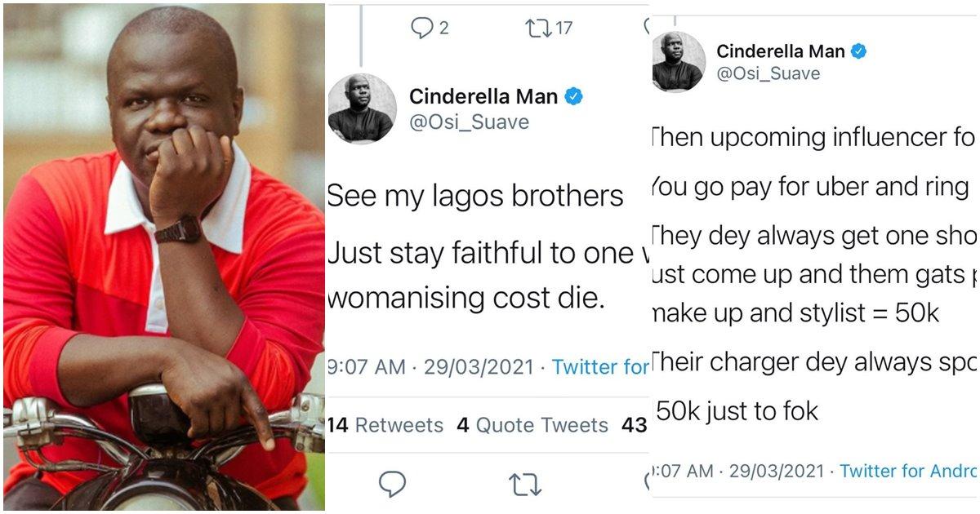Viewport: 980px width, 514px height.
Task: Click the retweet icon below Quote Tweets count
Action: click(x=524, y=484)
